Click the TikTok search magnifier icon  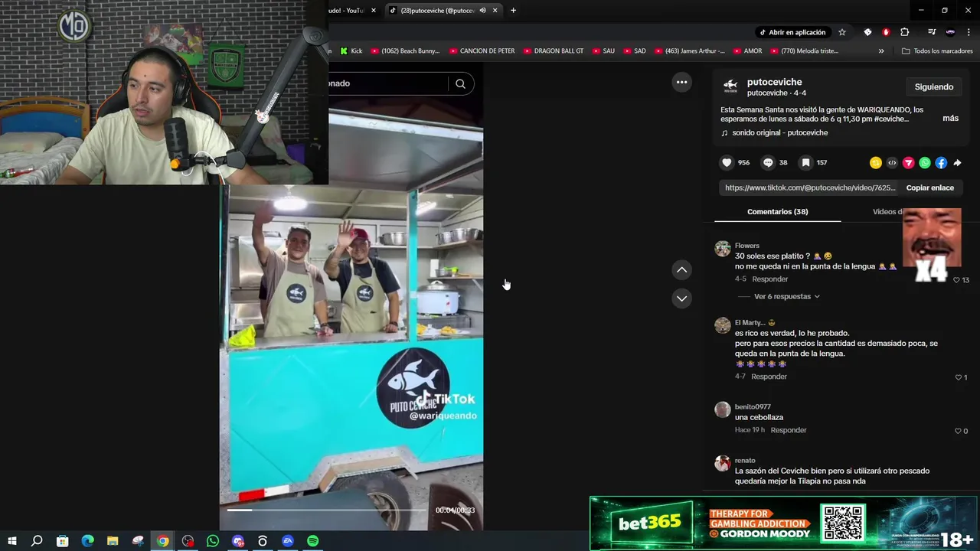pos(460,83)
